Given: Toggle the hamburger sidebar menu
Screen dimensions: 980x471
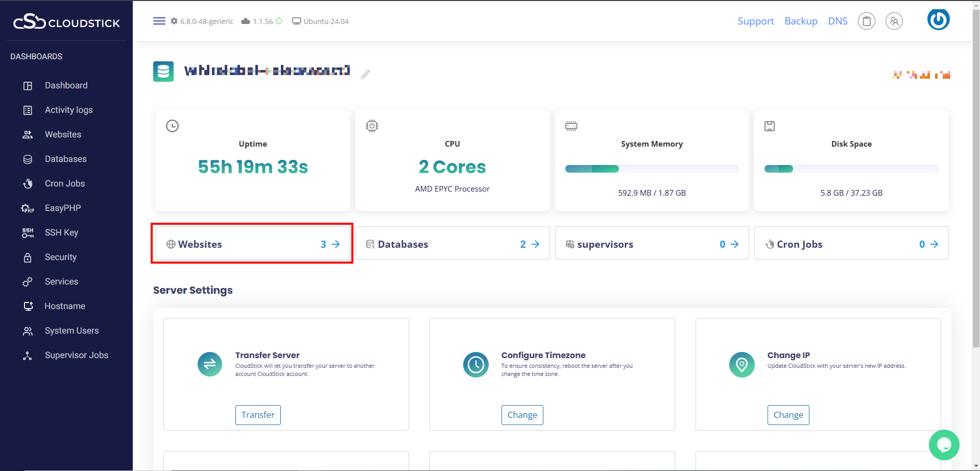Looking at the screenshot, I should 159,21.
